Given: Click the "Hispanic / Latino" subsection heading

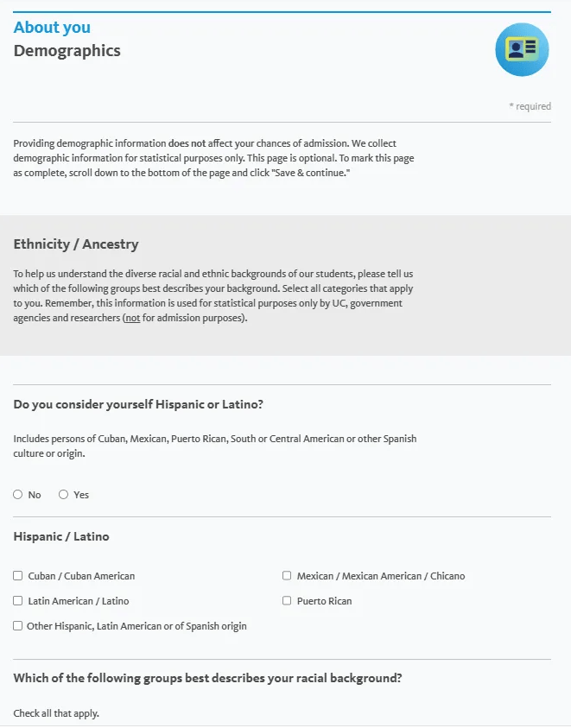Looking at the screenshot, I should pos(61,536).
